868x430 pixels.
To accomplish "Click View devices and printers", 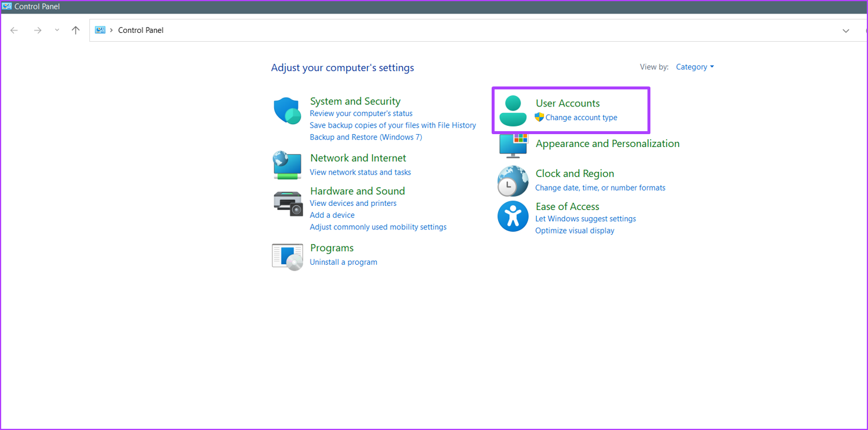I will click(353, 204).
